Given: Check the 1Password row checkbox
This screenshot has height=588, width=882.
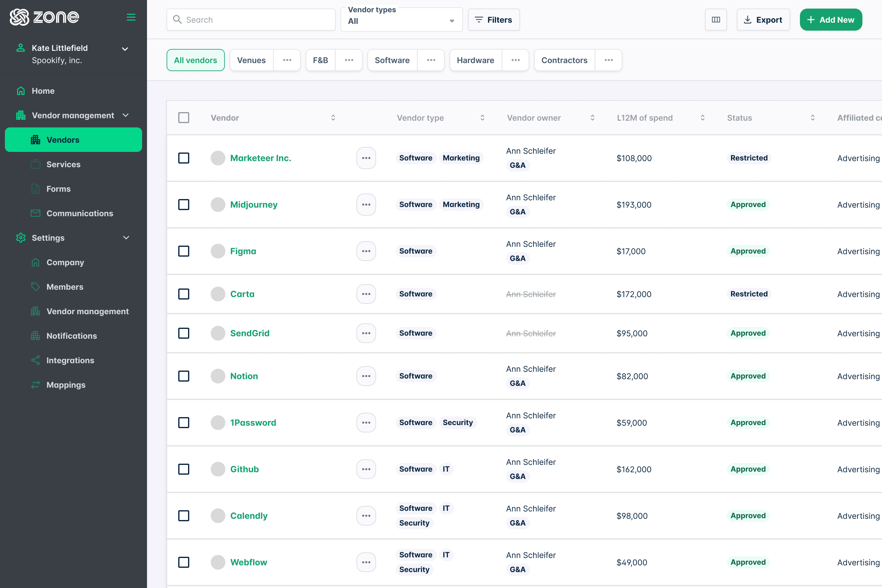Looking at the screenshot, I should (x=184, y=423).
